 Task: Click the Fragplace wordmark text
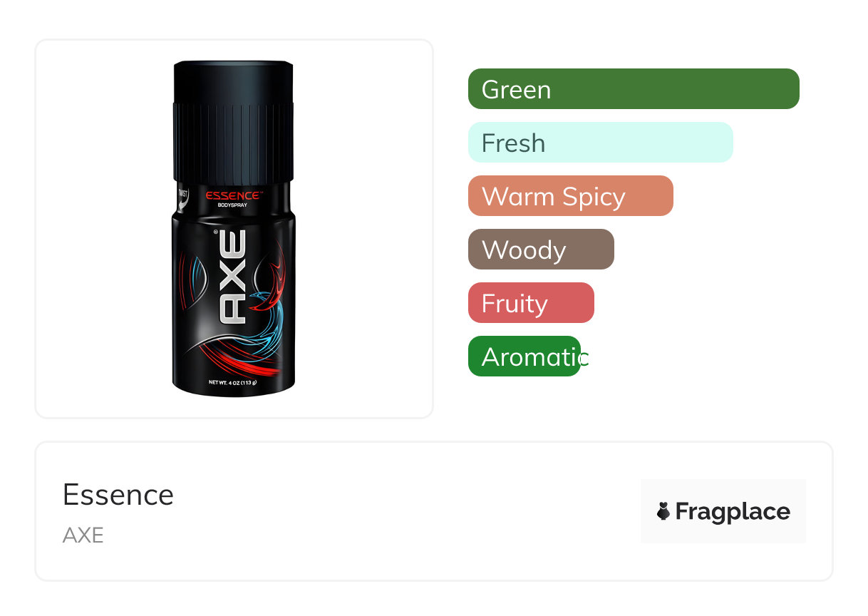(x=733, y=512)
